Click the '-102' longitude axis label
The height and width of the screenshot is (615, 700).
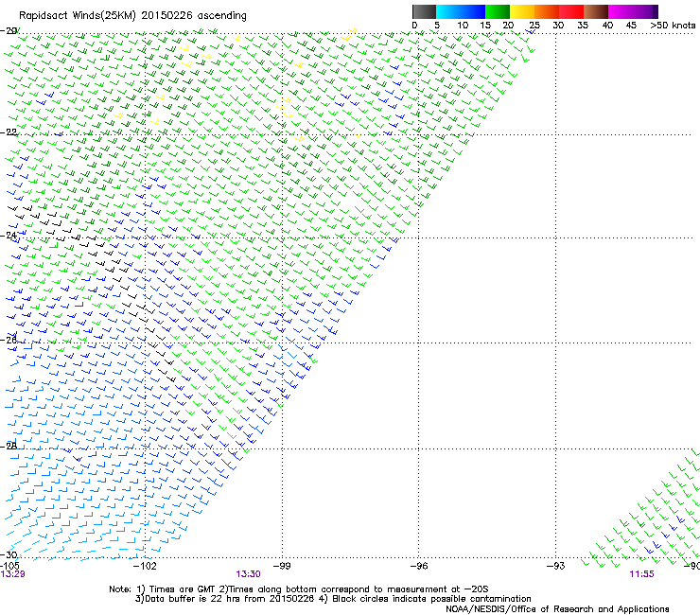pos(145,566)
